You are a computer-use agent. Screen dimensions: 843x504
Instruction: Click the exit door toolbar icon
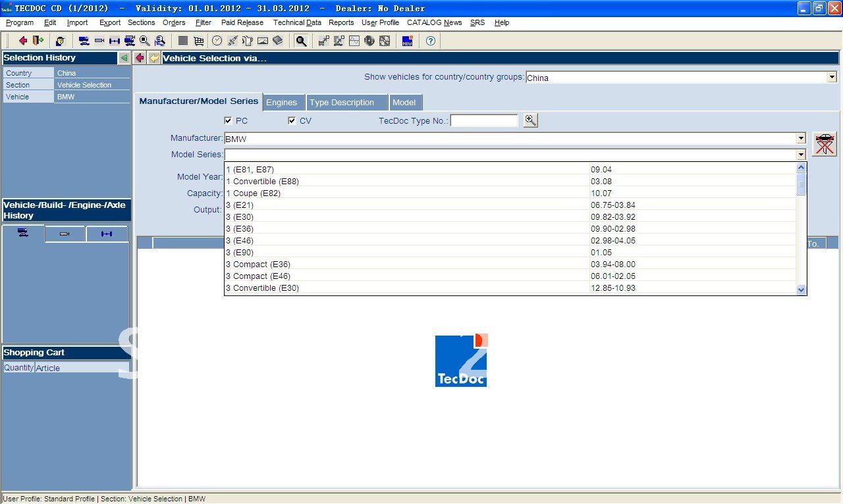38,41
